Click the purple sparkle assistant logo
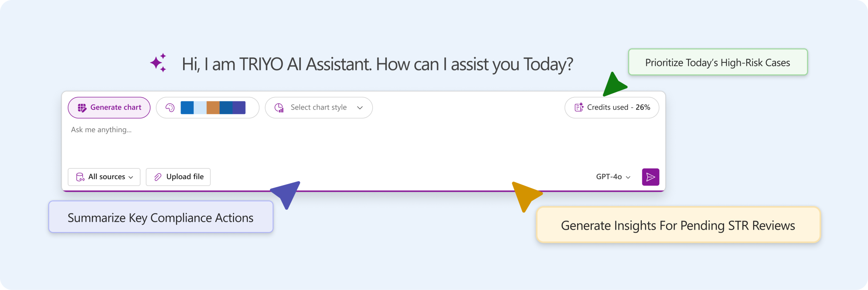 159,63
